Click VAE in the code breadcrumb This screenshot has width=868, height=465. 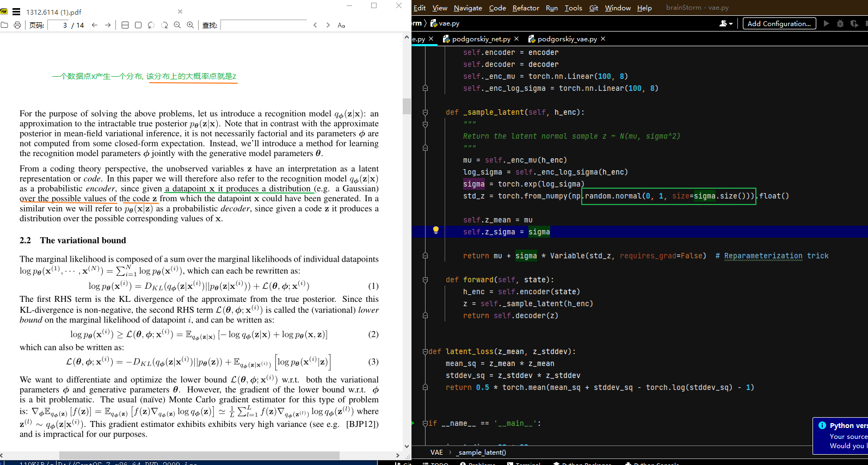(436, 452)
